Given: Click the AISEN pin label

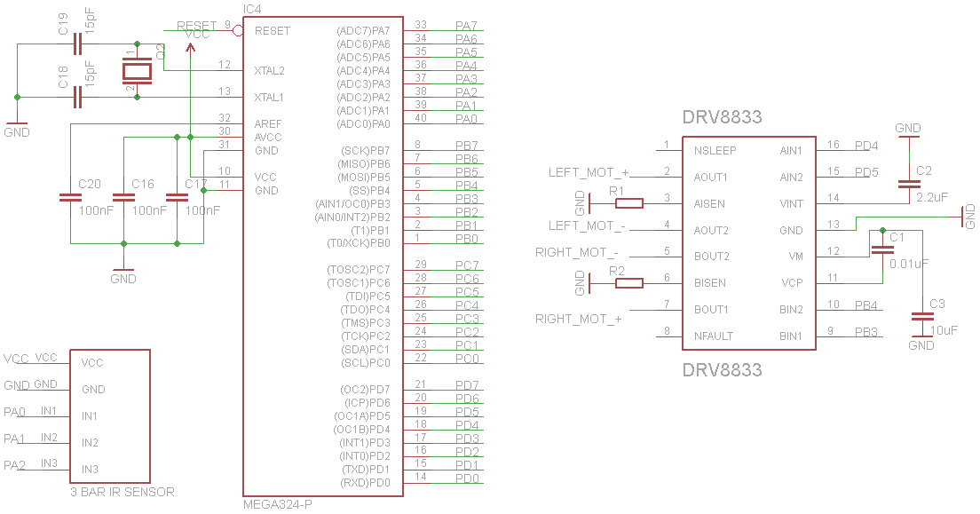Looking at the screenshot, I should (709, 204).
